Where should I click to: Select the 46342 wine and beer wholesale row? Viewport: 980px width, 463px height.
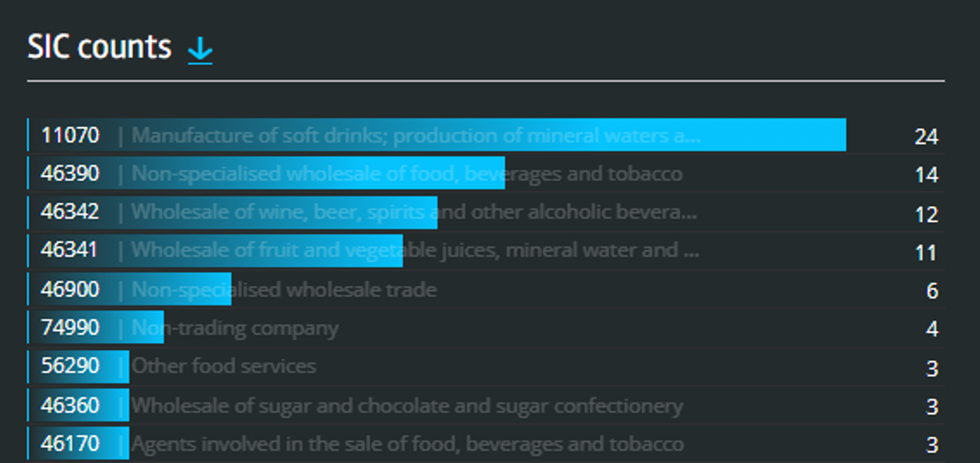486,212
